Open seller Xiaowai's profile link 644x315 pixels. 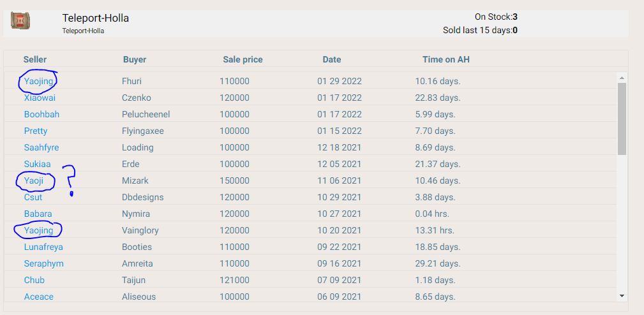tap(40, 98)
